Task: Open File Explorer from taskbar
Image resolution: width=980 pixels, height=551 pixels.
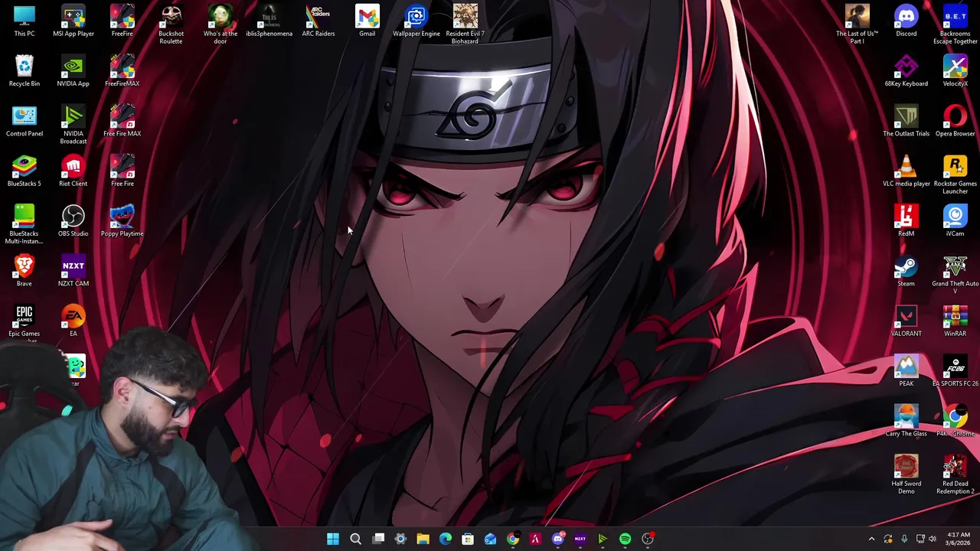Action: click(423, 539)
